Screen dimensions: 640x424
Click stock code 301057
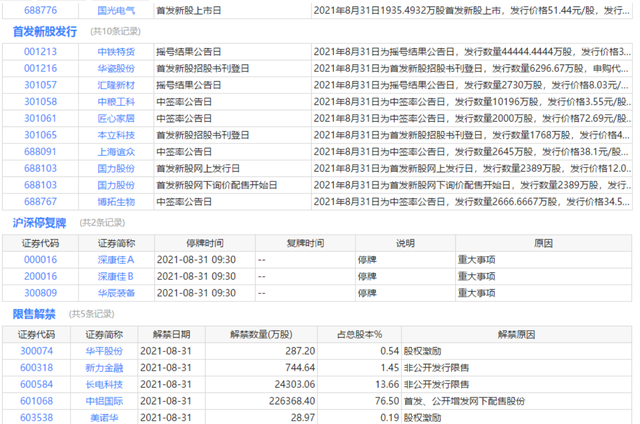point(40,85)
